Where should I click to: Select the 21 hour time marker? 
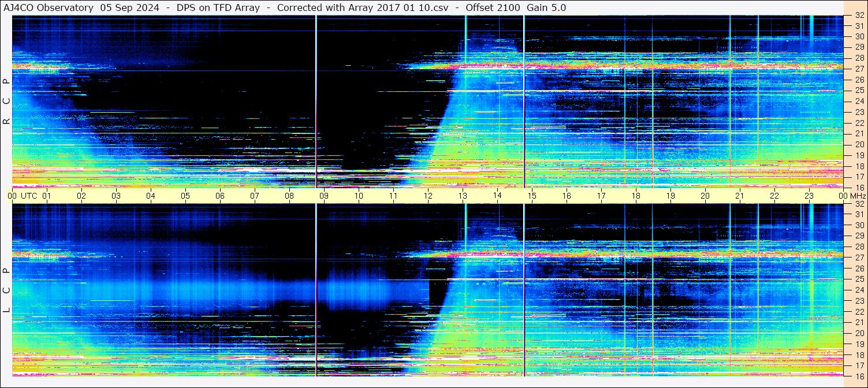pos(740,196)
